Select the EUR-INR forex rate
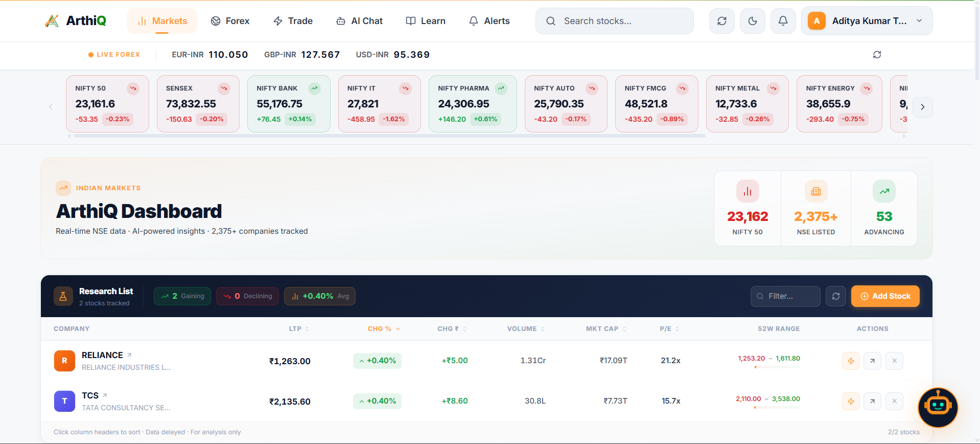 pos(210,55)
